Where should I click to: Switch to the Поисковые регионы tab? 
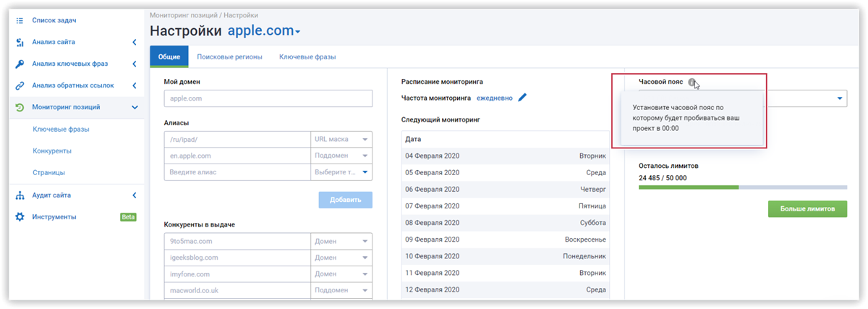[229, 56]
